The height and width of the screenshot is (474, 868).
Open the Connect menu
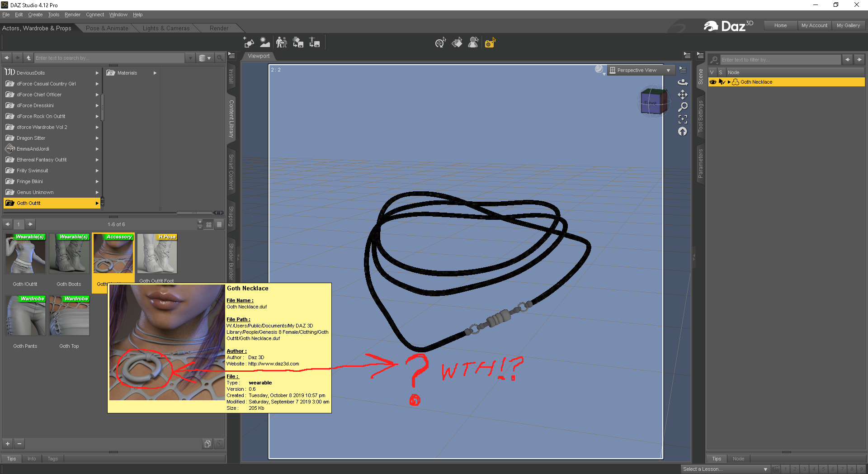[95, 14]
